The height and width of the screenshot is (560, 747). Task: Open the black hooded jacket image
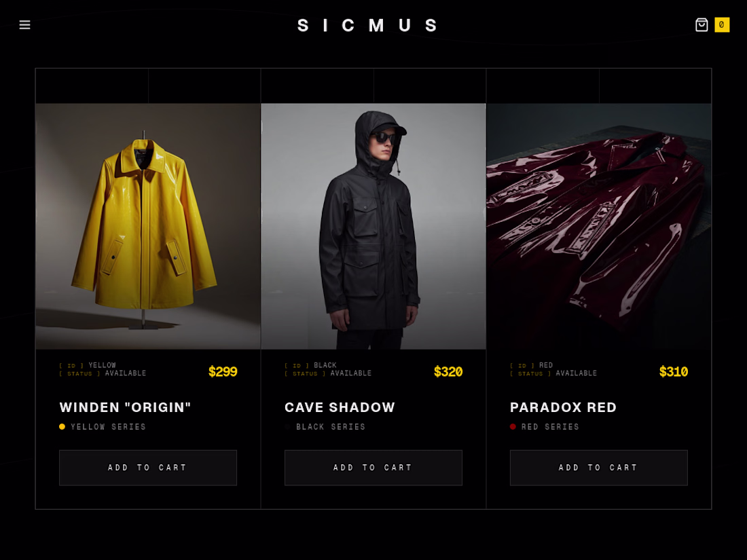coord(373,226)
